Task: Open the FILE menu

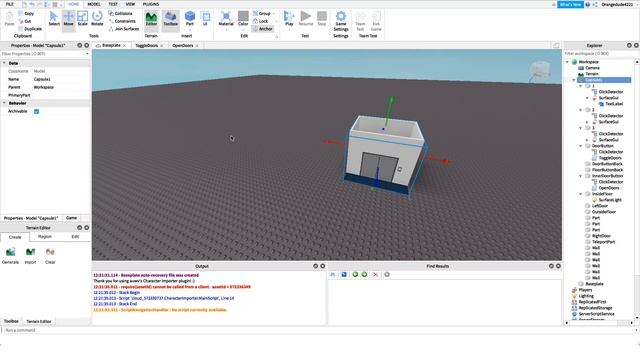Action: [9, 4]
